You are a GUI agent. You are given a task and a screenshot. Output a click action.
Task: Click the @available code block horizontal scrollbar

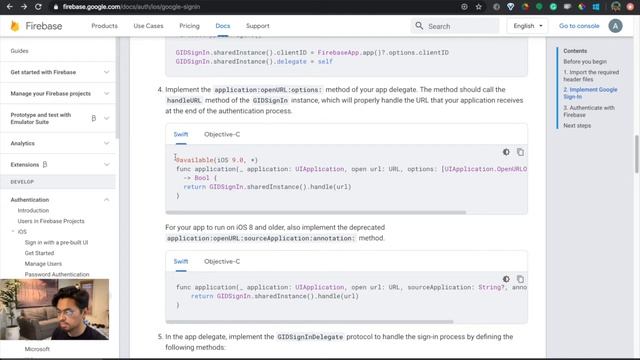pos(316,212)
